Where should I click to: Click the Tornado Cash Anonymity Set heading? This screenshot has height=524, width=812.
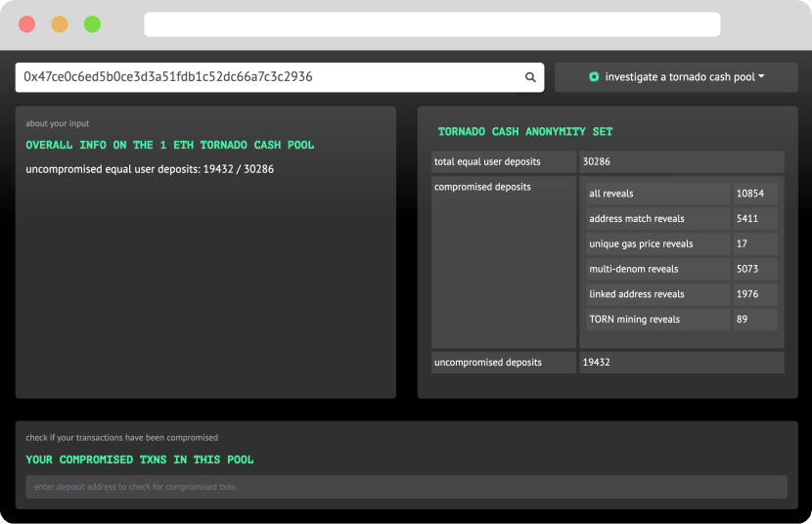[x=525, y=131]
